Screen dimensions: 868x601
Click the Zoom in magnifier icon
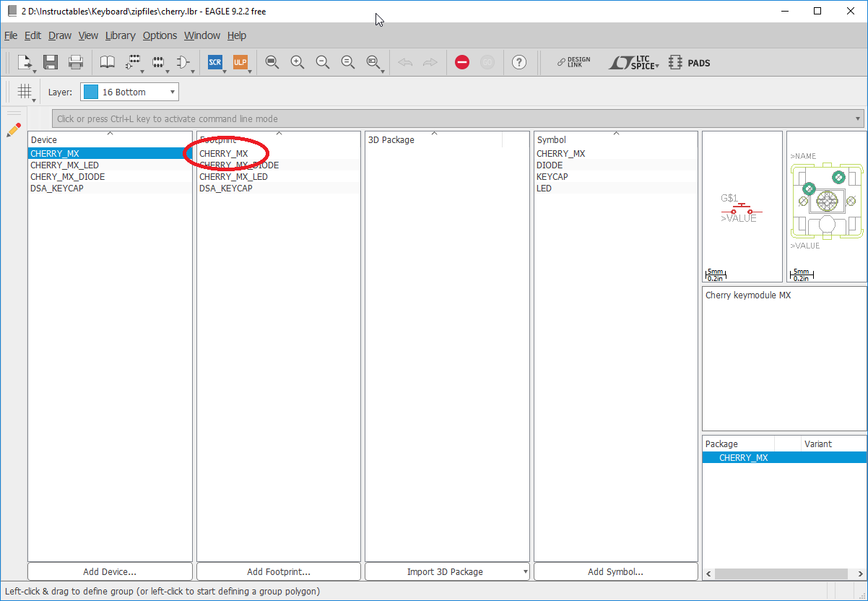pos(297,62)
